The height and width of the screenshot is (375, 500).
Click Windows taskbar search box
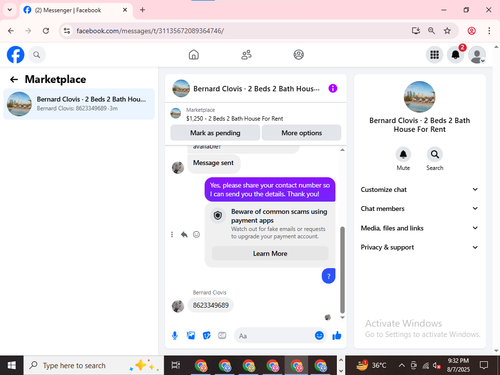coord(93,366)
